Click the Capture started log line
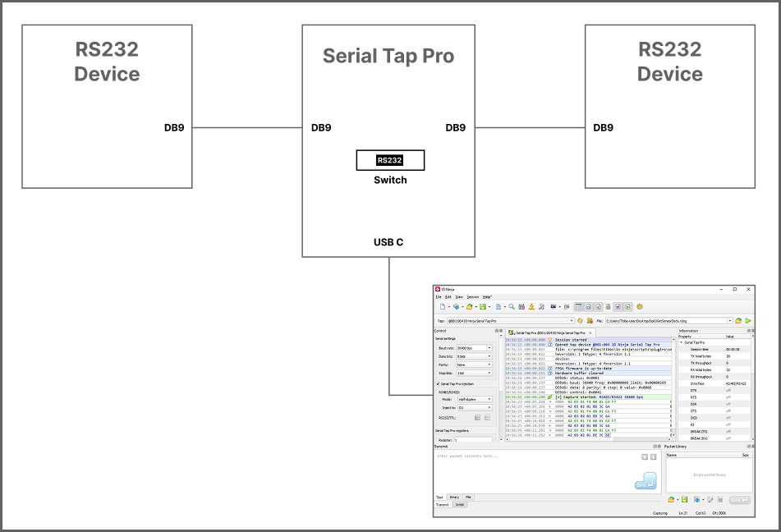Image resolution: width=781 pixels, height=532 pixels. tap(588, 397)
